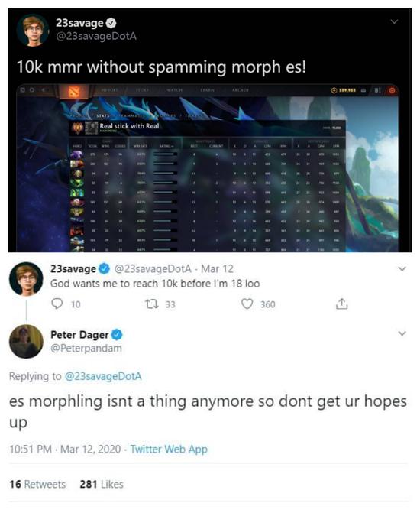This screenshot has height=513, width=420.
Task: Click 23savage's profile avatar at the top
Action: tap(33, 30)
